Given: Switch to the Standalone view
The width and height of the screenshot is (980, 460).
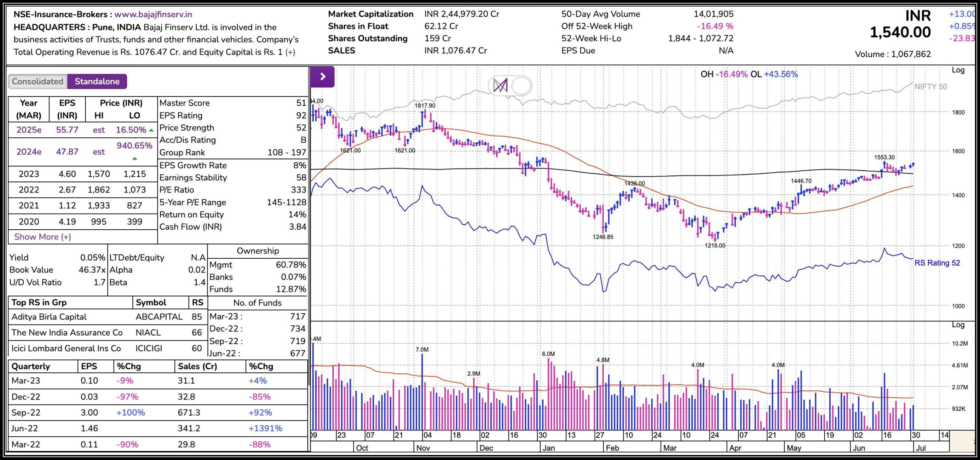Looking at the screenshot, I should 97,81.
